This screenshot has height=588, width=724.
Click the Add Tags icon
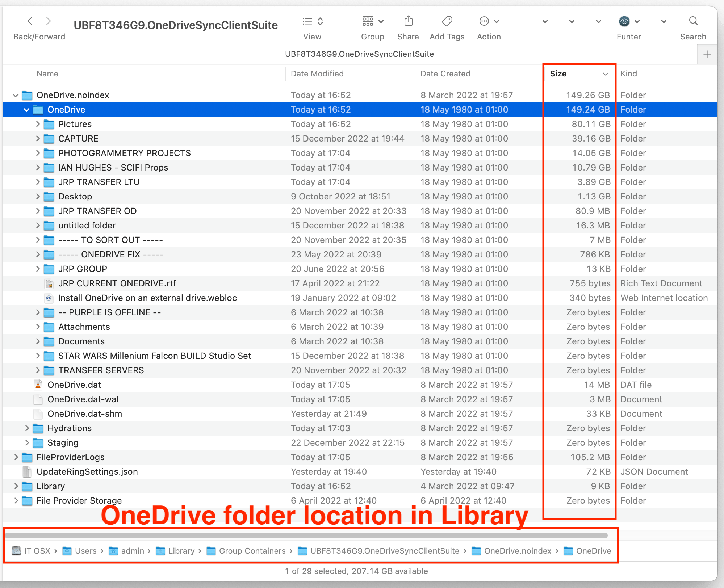447,21
